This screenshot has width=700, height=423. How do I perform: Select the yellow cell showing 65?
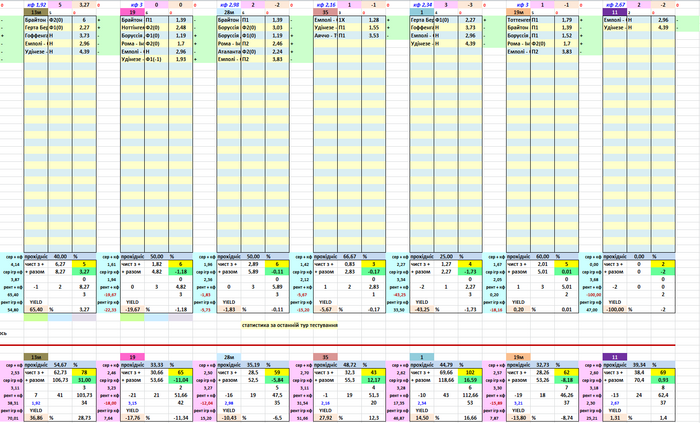pyautogui.click(x=181, y=372)
